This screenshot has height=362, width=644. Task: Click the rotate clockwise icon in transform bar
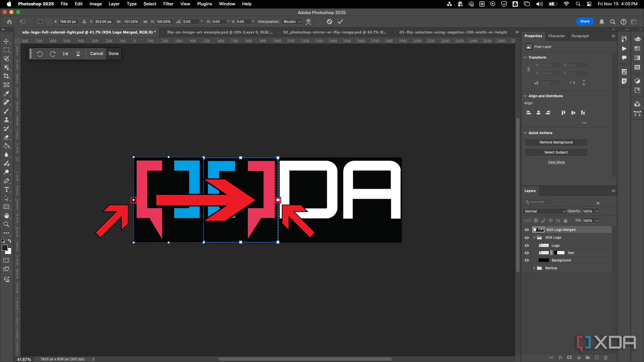click(x=53, y=54)
